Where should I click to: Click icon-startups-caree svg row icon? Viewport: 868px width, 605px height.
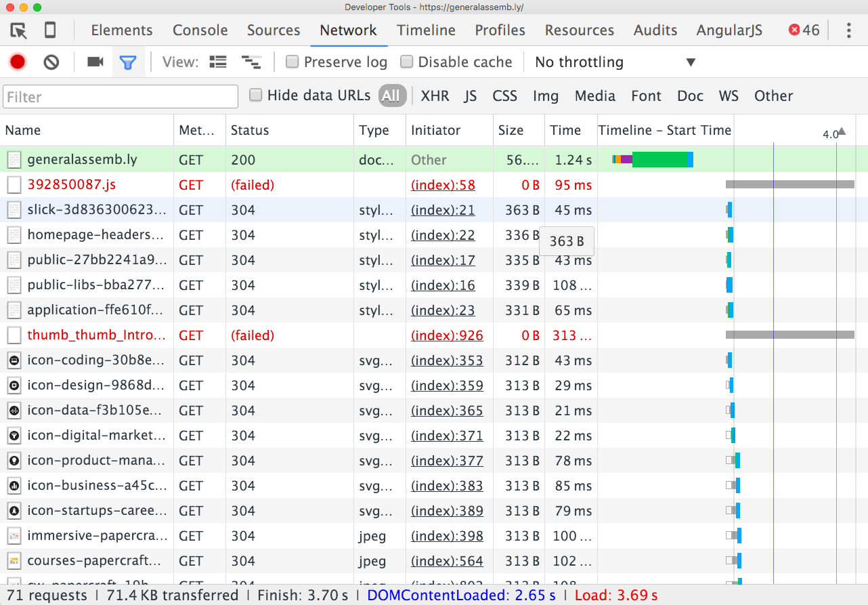[x=14, y=511]
